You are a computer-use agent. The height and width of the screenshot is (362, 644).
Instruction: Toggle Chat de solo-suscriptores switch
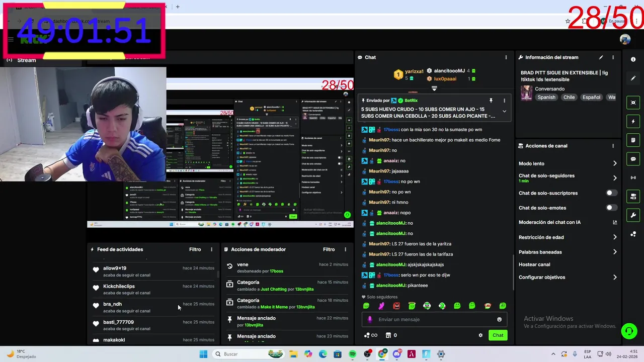611,193
